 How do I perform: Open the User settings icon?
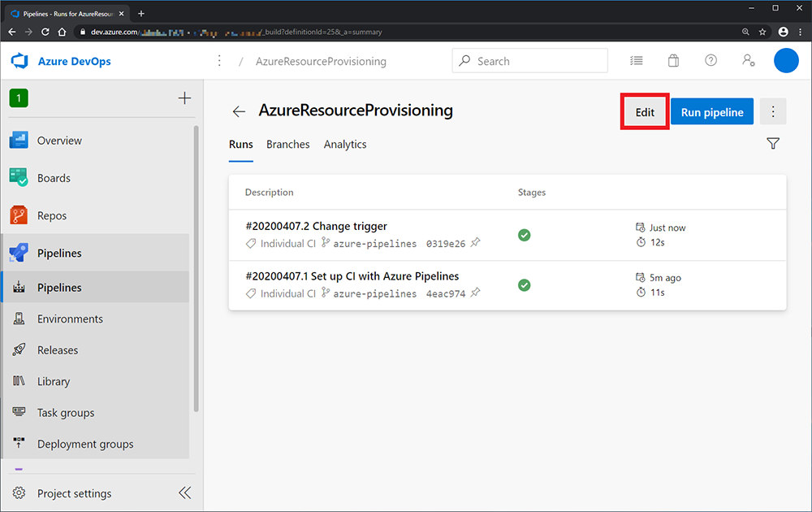pos(749,61)
